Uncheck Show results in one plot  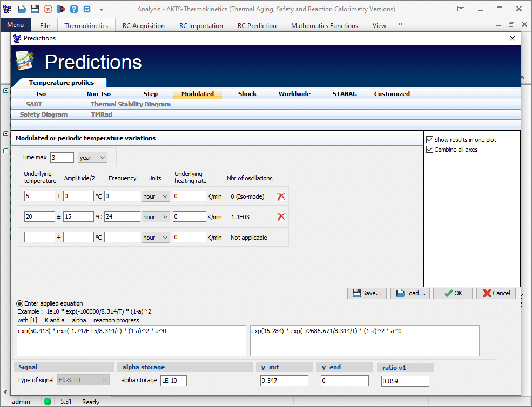[429, 139]
